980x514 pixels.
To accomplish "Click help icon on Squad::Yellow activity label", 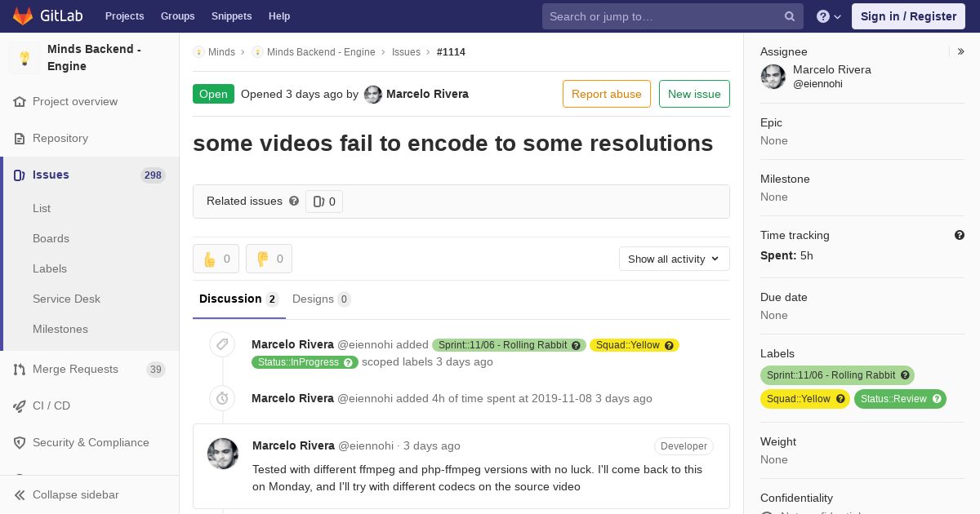I will (669, 346).
